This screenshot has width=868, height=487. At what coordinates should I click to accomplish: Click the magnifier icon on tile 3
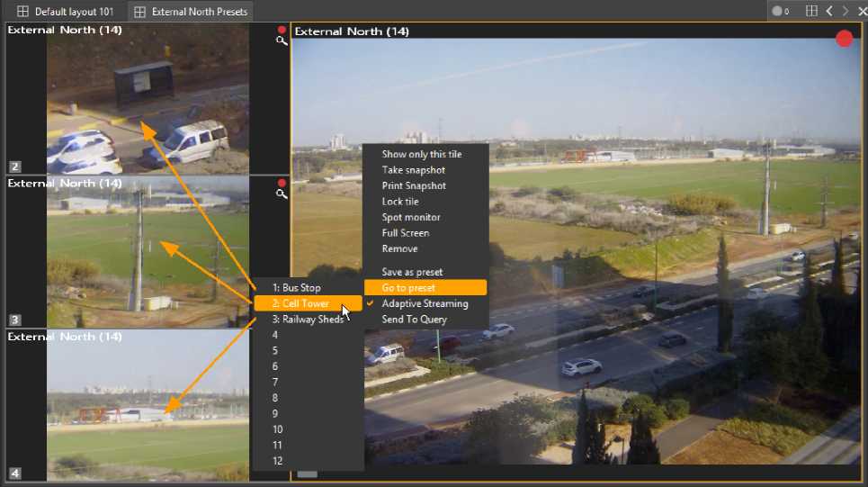pos(282,194)
